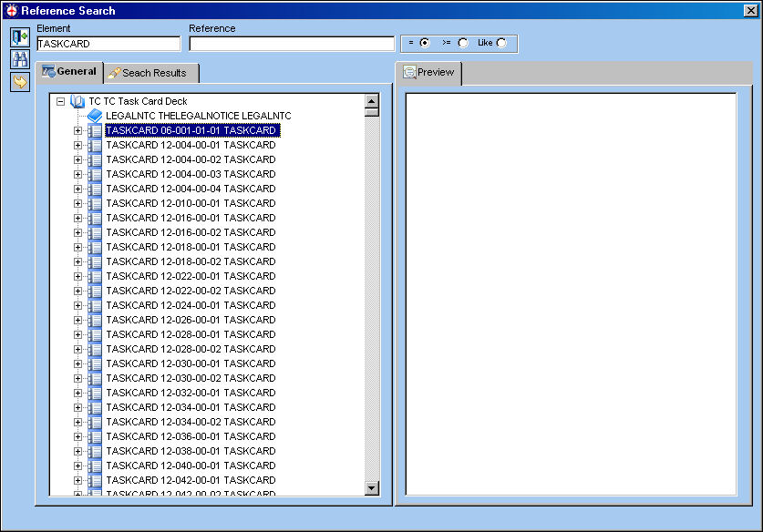Expand TASKCARD 12-016-00-02 node
763x532 pixels.
tap(77, 233)
